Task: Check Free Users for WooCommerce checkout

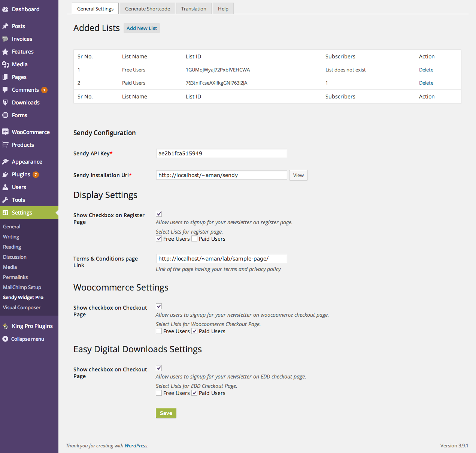Action: coord(159,331)
